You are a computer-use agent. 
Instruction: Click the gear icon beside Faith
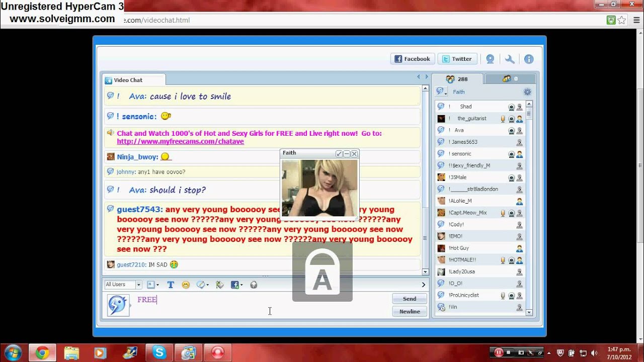(527, 92)
